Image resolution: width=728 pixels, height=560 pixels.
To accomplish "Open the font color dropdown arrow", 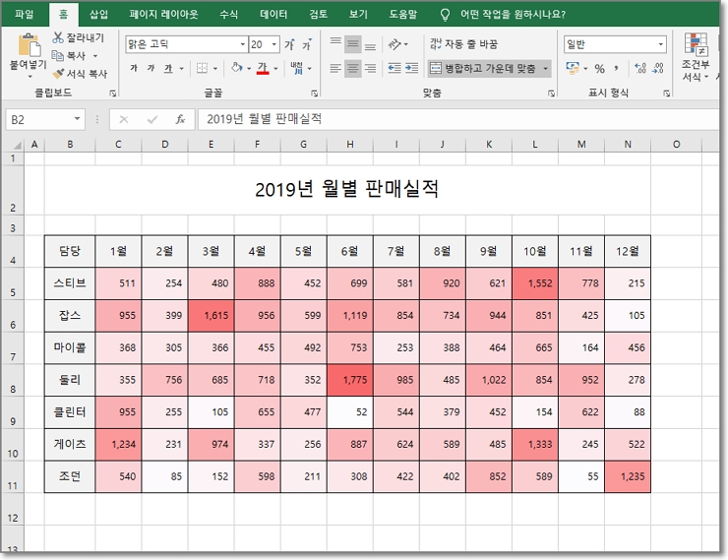I will pos(275,69).
